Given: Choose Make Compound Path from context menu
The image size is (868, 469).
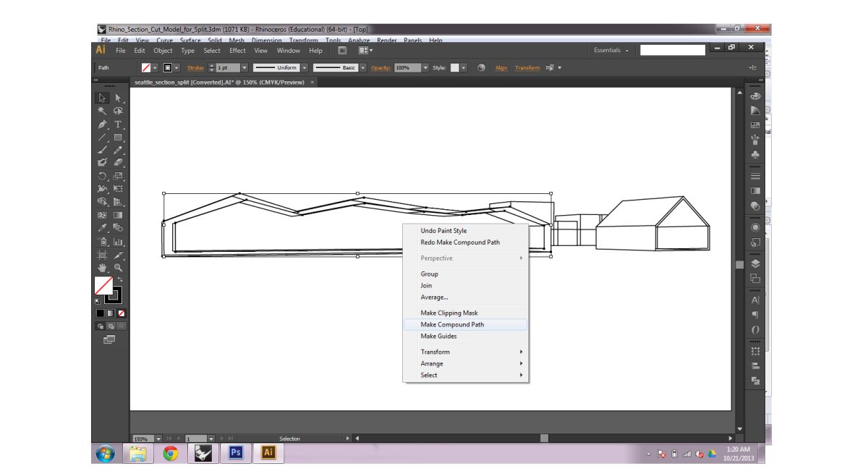Looking at the screenshot, I should (x=452, y=325).
